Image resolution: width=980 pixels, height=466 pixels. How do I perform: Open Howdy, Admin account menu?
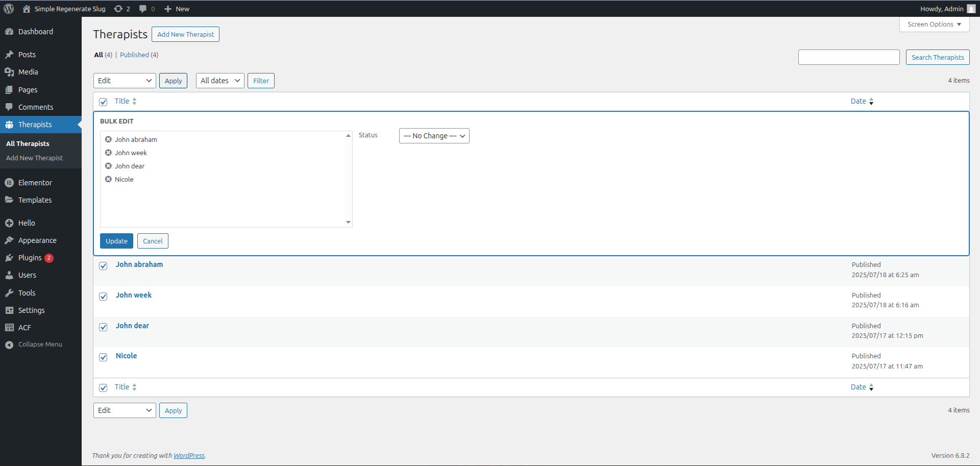click(947, 9)
